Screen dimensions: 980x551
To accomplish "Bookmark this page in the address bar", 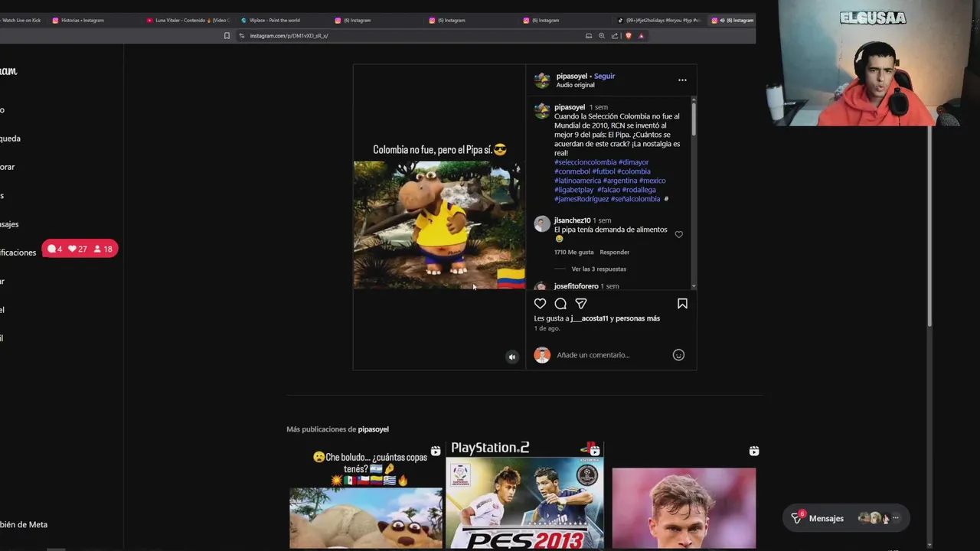I will point(227,36).
